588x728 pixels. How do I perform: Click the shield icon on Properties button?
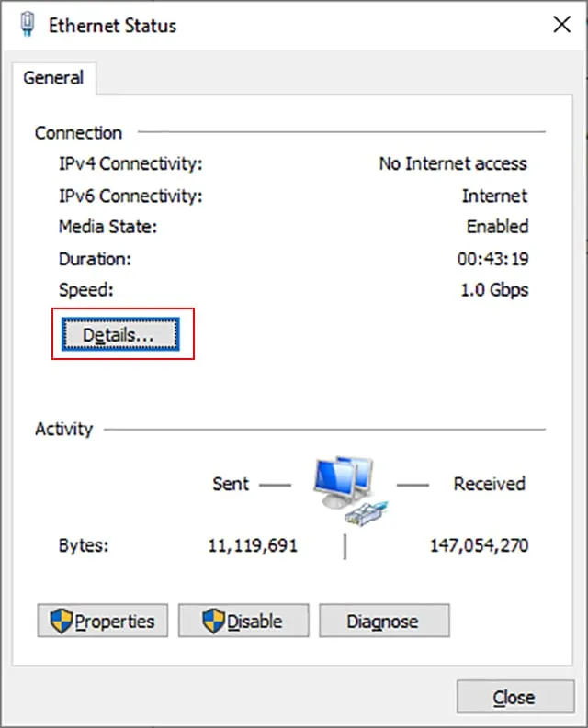(x=60, y=622)
